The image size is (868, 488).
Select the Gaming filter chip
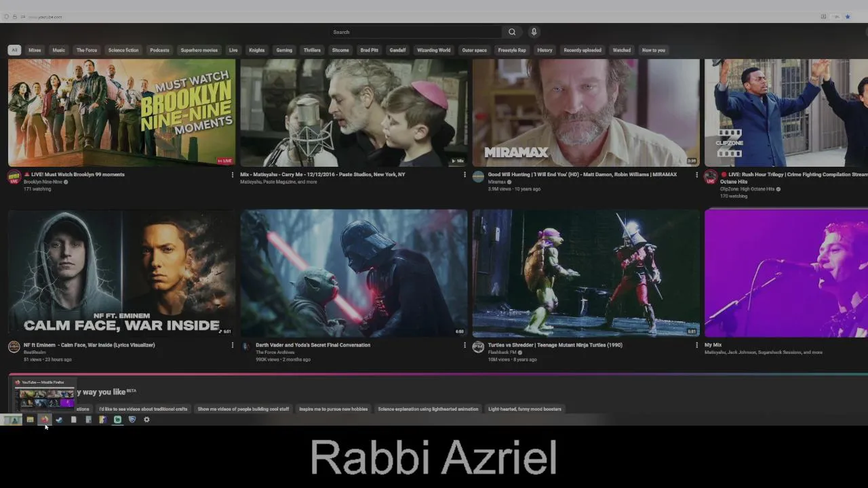[x=284, y=50]
